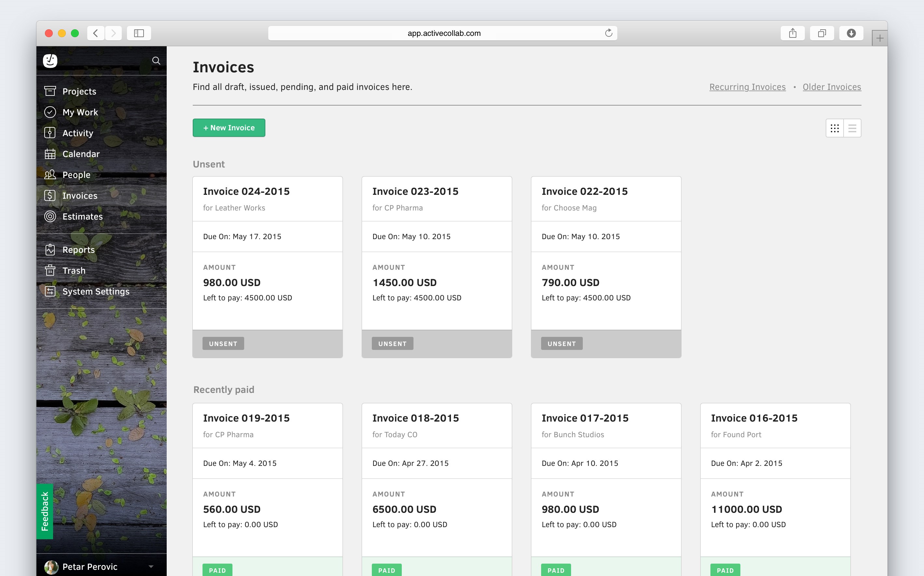Open the Projects section in the sidebar
This screenshot has height=576, width=924.
click(79, 91)
